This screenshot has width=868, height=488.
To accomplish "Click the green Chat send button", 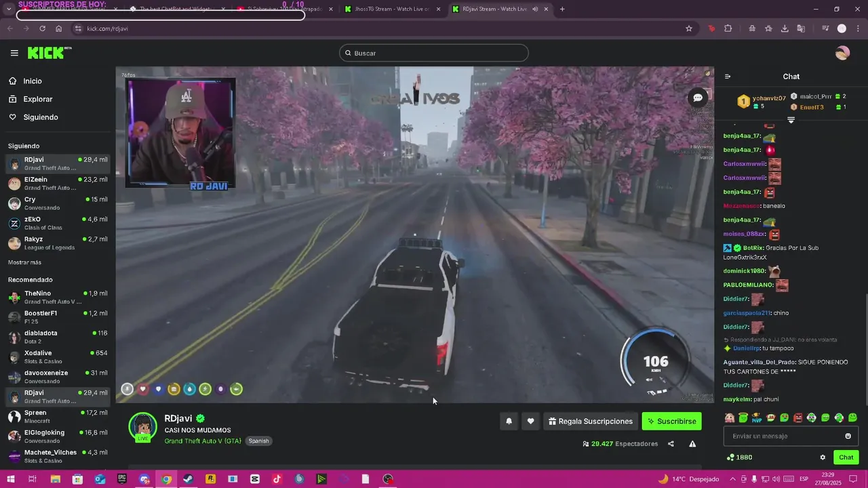I will (x=846, y=457).
